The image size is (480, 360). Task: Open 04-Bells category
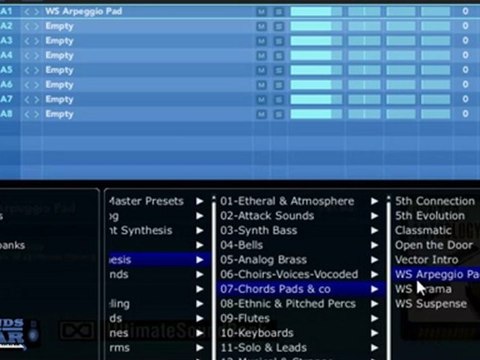(x=299, y=245)
